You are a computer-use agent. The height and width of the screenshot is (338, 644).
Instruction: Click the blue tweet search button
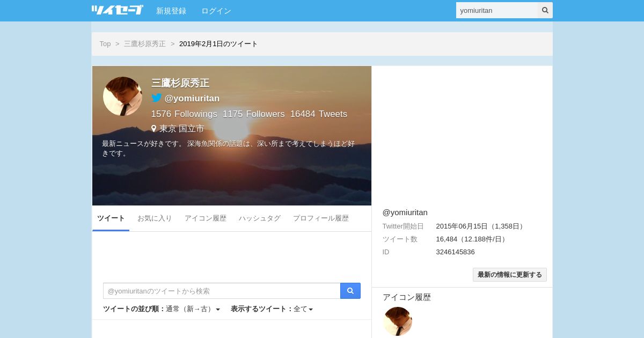(x=350, y=291)
